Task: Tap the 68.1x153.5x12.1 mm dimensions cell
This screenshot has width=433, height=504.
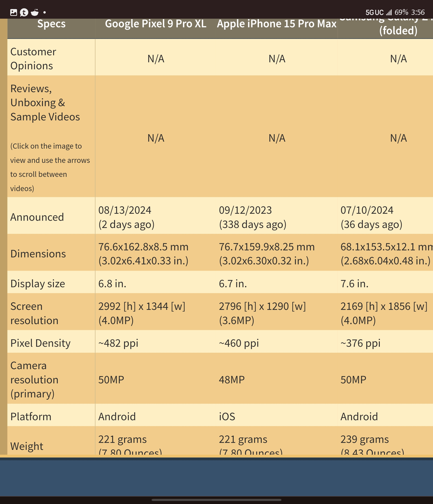Action: (387, 254)
